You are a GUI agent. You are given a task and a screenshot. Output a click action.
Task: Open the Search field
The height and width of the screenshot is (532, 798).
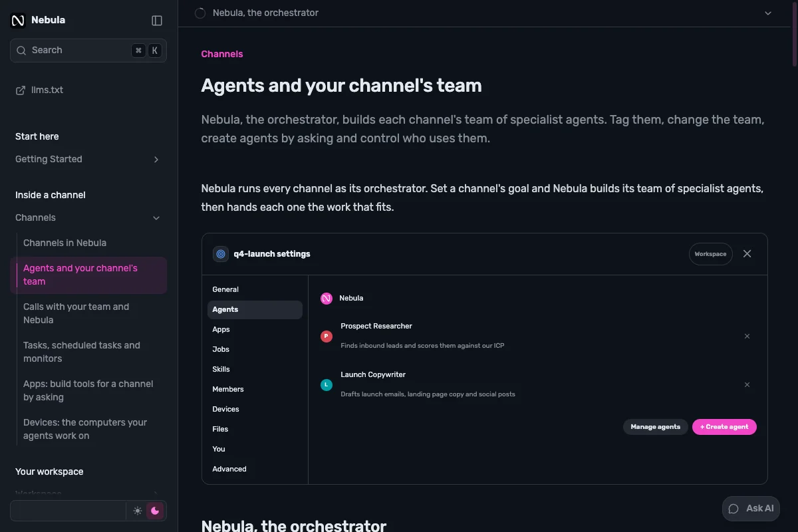click(88, 51)
